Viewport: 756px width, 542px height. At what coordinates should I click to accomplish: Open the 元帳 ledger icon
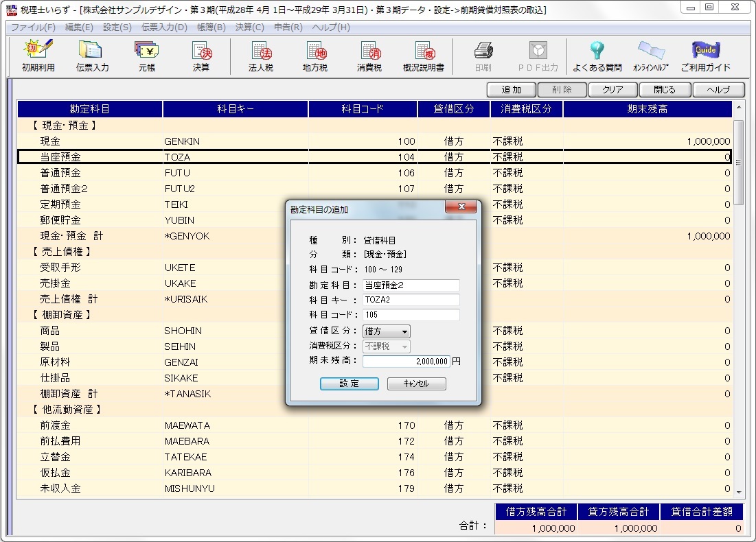146,56
